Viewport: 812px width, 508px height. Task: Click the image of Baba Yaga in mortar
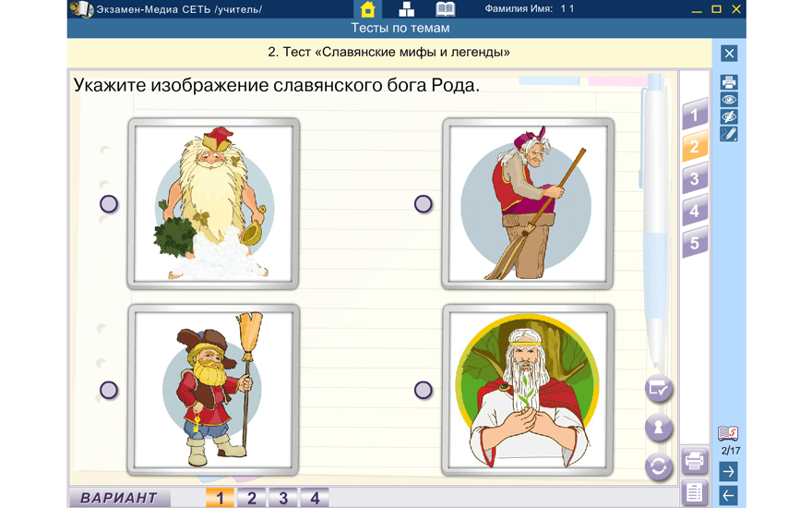point(528,204)
